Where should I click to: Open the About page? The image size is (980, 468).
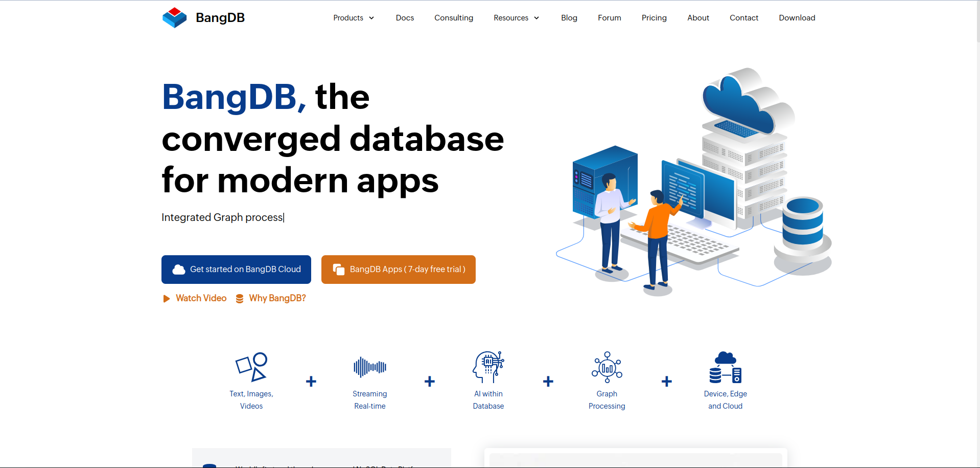click(698, 18)
